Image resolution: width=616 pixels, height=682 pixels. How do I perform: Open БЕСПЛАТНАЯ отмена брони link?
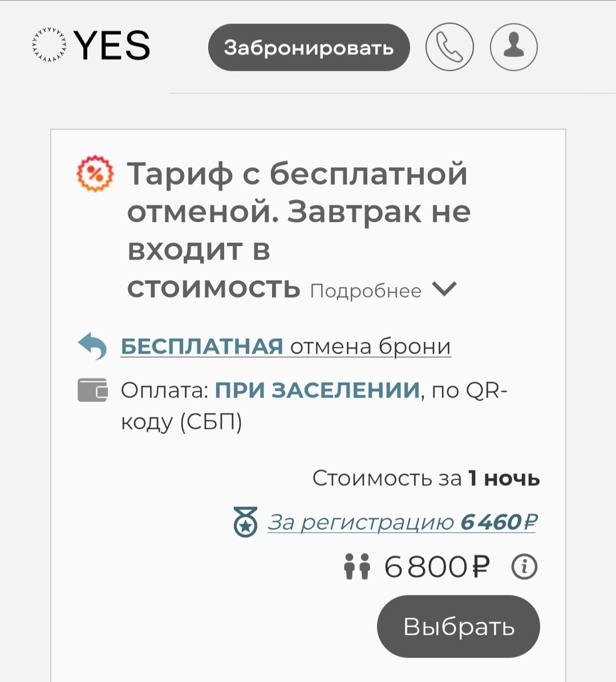285,345
